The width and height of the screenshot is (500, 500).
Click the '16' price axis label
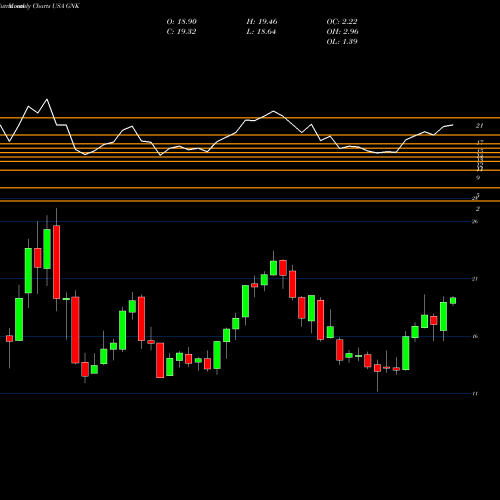[x=475, y=336]
